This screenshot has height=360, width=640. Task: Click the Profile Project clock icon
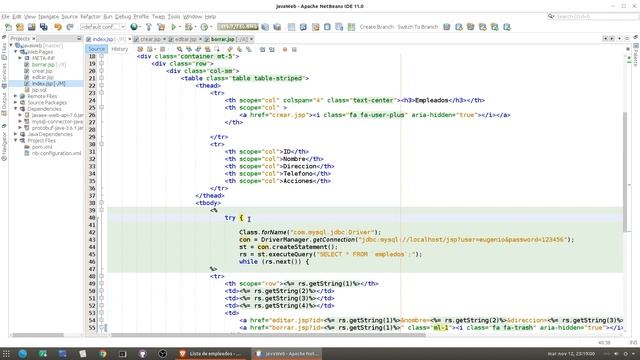pos(204,27)
